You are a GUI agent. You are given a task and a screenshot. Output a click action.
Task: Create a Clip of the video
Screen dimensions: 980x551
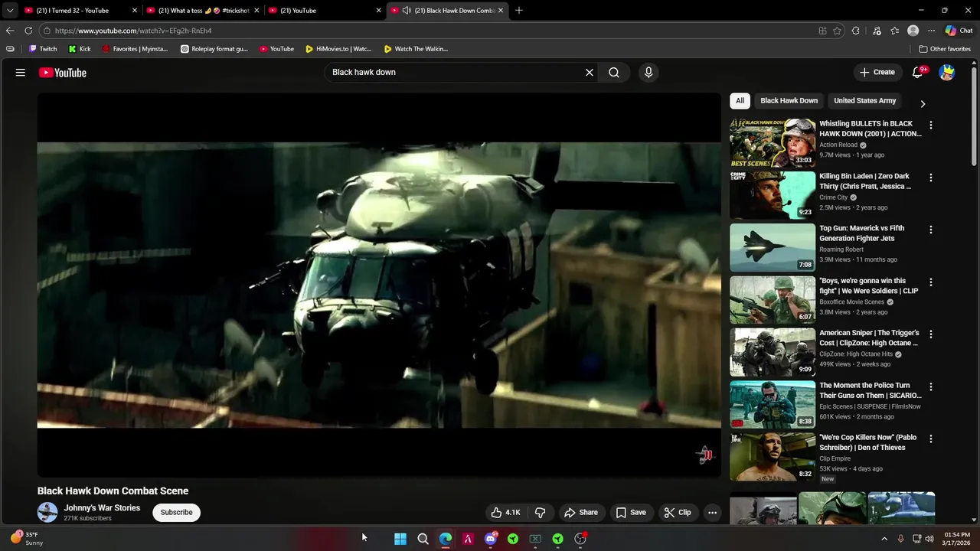[x=678, y=513]
